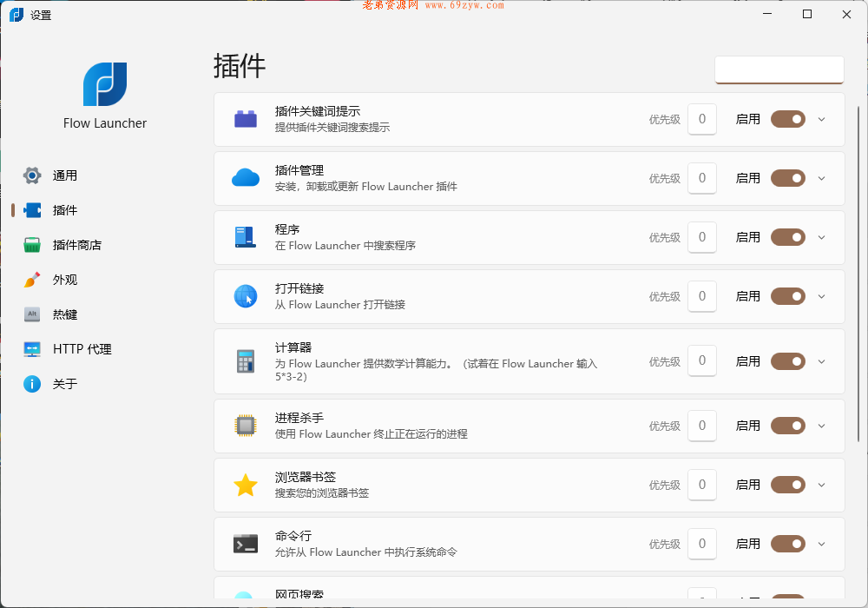The image size is (868, 608).
Task: Expand the 打开链接 plugin chevron
Action: pyautogui.click(x=821, y=297)
